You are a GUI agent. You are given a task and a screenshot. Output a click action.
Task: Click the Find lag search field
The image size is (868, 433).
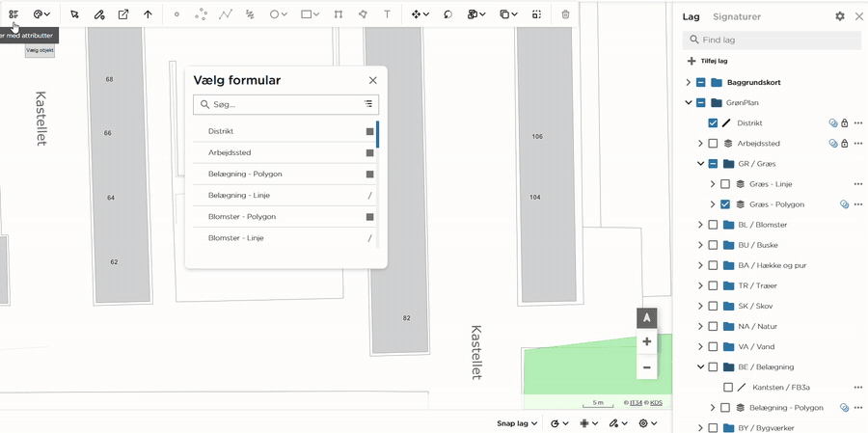[772, 40]
